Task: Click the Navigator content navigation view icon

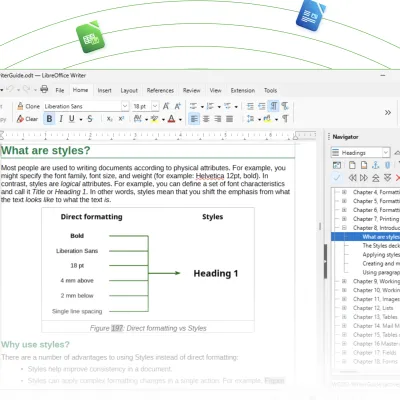Action: pyautogui.click(x=337, y=165)
